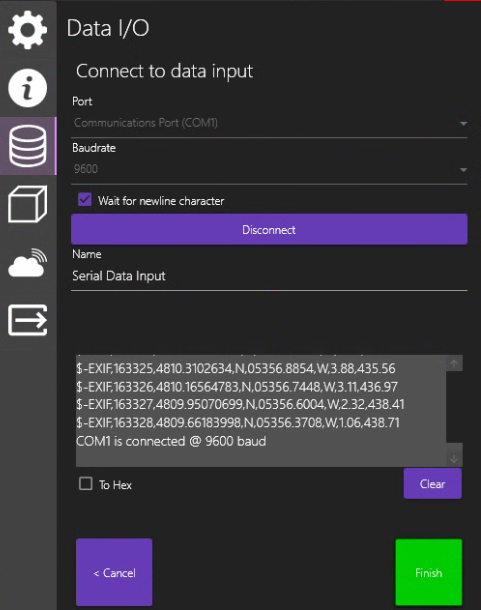
Task: Click the Serial Data Input name field
Action: [x=269, y=276]
